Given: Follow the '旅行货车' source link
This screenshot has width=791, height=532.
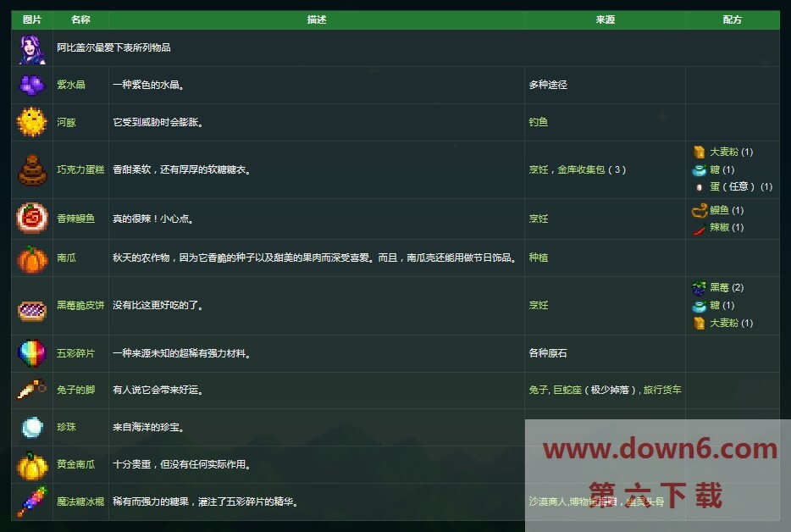Looking at the screenshot, I should point(662,391).
